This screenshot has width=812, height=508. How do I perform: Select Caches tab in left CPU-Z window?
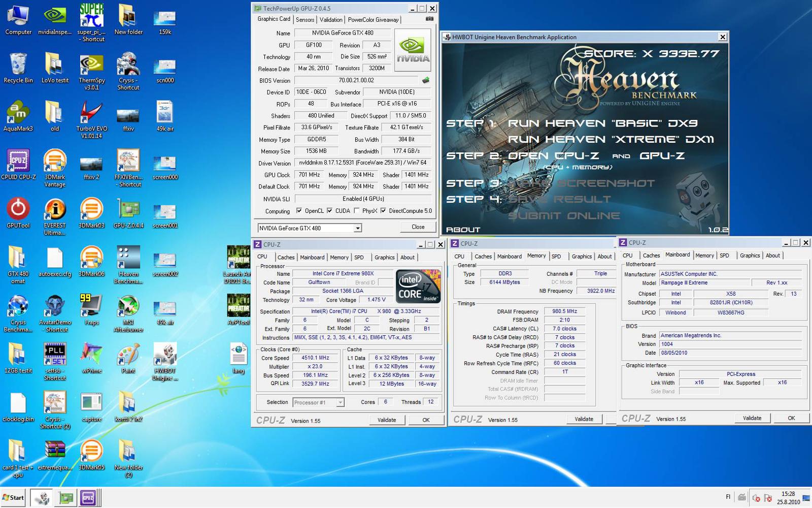(286, 257)
